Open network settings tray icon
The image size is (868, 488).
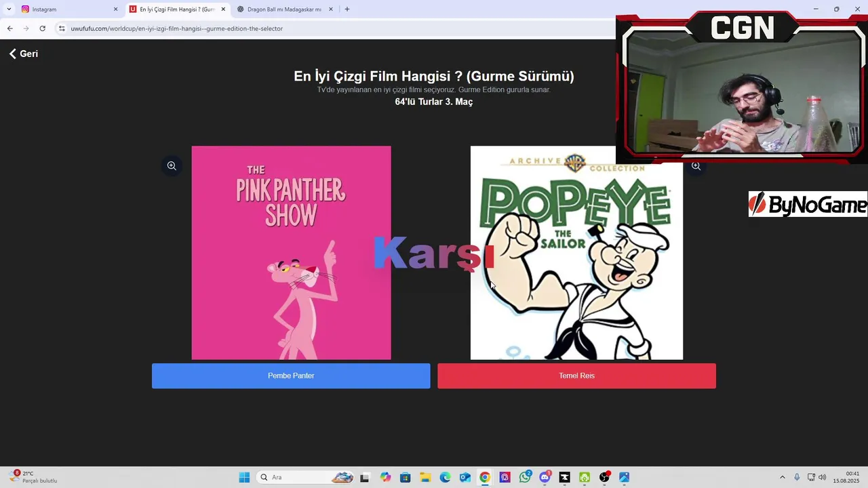click(811, 477)
